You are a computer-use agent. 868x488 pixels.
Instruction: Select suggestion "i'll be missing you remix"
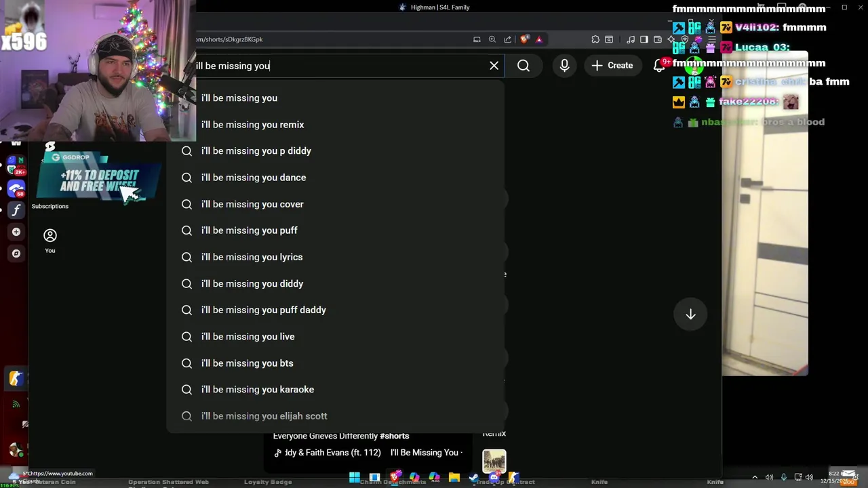336,125
